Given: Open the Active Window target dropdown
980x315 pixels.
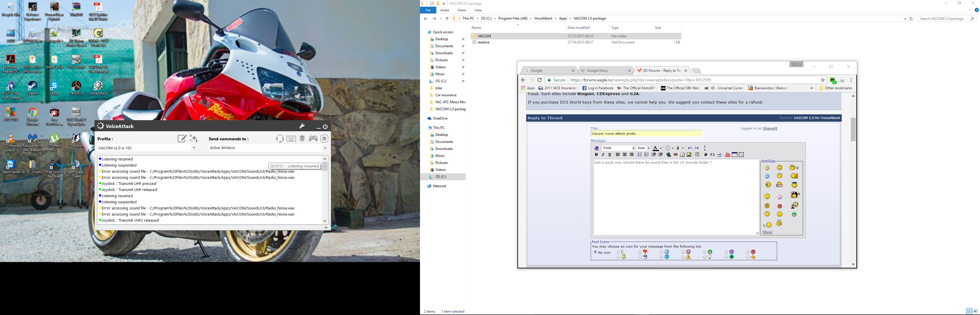Looking at the screenshot, I should click(x=325, y=148).
